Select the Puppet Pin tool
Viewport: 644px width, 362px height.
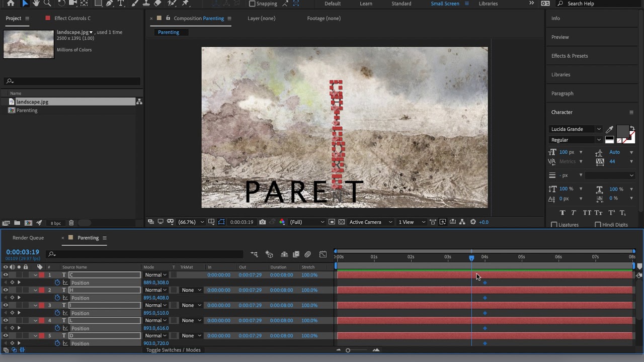[x=185, y=4]
